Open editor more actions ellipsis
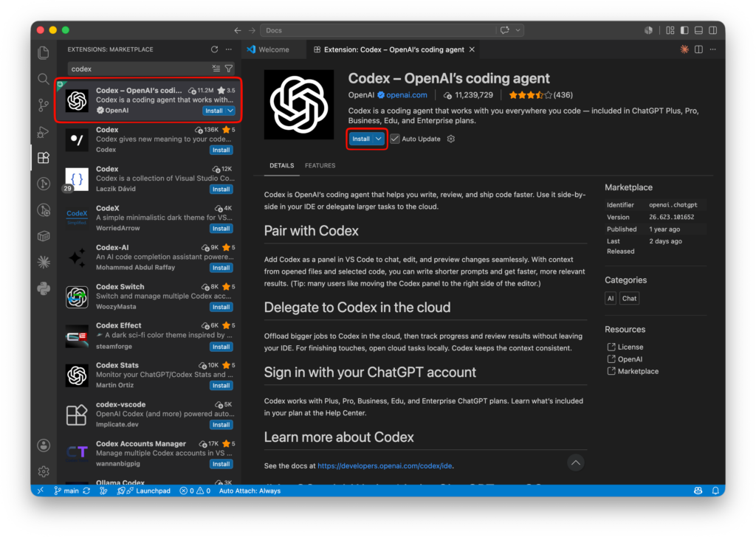 pos(712,49)
